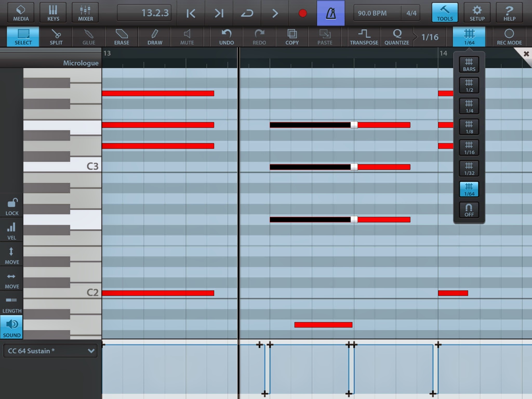
Task: Click the Undo arrow icon
Action: coord(227,37)
